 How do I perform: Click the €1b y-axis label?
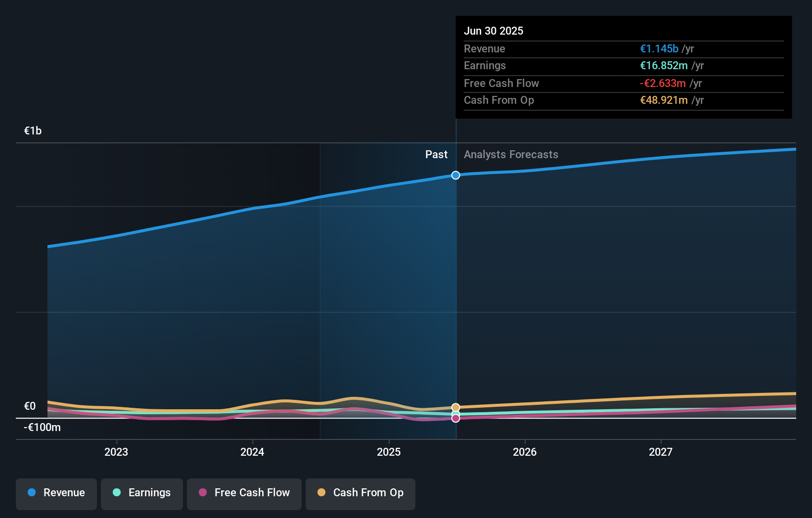tap(33, 130)
